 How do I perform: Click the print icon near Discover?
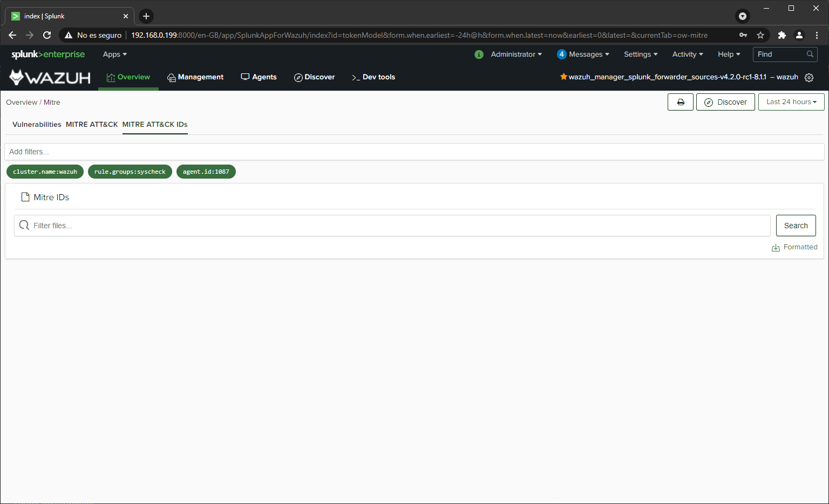click(680, 101)
